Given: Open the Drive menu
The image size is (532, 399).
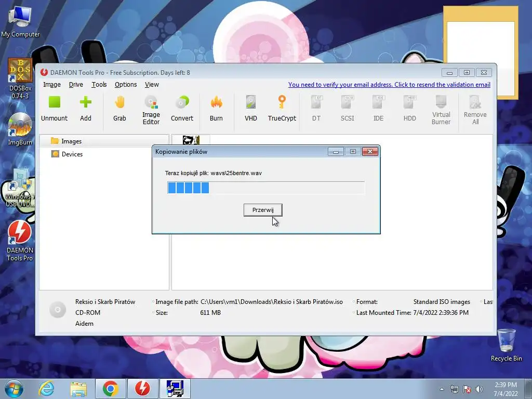Looking at the screenshot, I should click(x=76, y=85).
